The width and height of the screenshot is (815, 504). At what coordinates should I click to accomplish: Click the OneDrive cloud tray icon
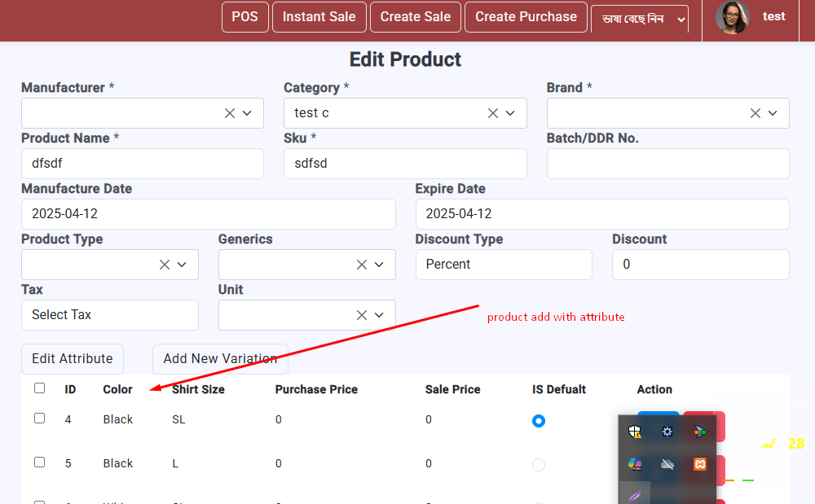(x=667, y=464)
